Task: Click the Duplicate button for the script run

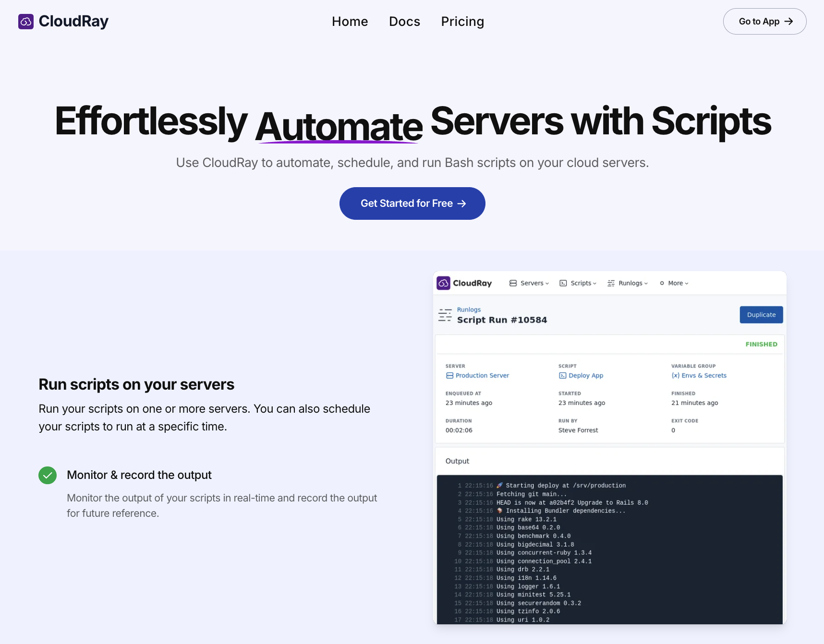Action: tap(761, 315)
